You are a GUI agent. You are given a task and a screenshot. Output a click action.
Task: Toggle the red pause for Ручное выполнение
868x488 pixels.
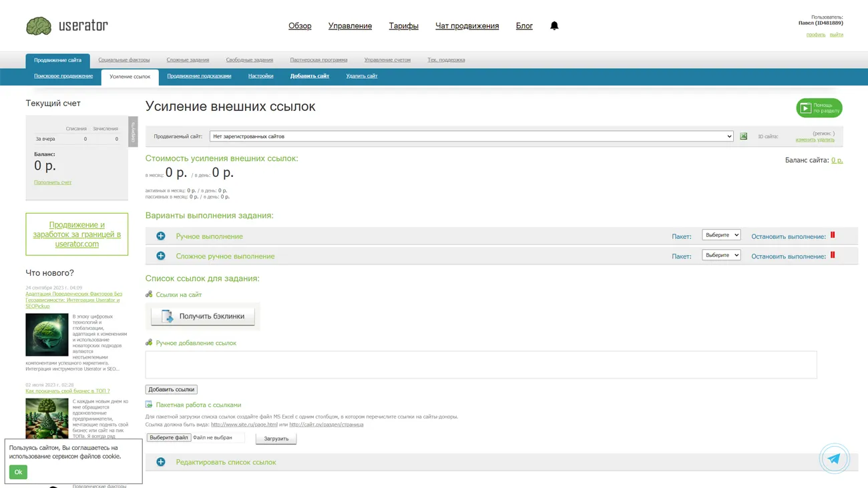(x=833, y=235)
